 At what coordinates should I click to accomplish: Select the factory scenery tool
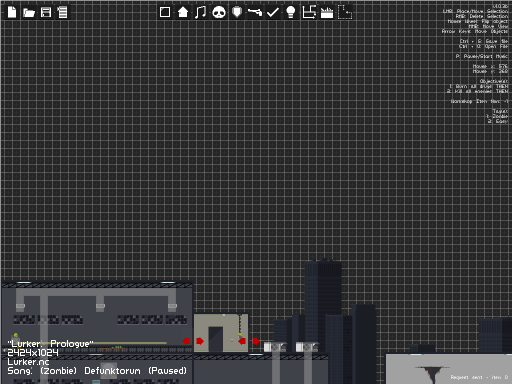click(x=327, y=13)
